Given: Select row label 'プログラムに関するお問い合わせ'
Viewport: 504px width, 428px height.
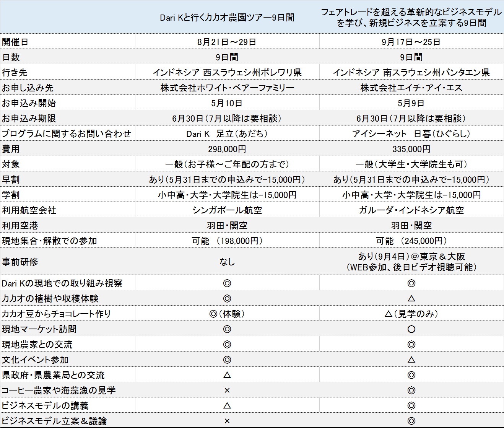Looking at the screenshot, I should coord(67,134).
